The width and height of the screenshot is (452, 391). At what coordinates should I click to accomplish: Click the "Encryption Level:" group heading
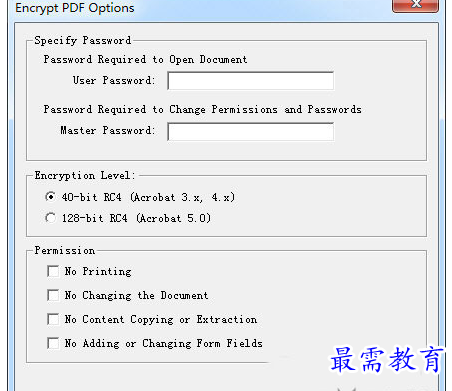point(85,176)
